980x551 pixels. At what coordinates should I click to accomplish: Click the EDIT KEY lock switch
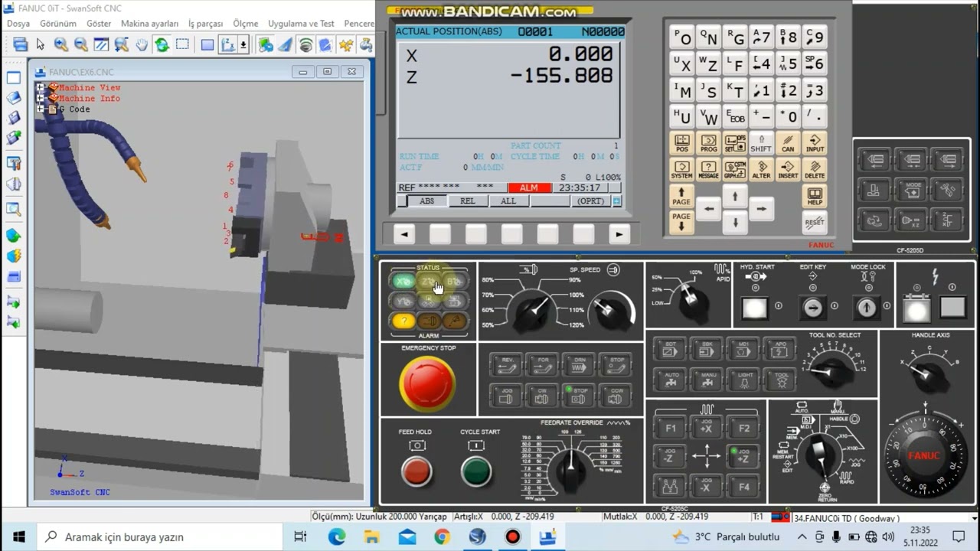point(812,308)
